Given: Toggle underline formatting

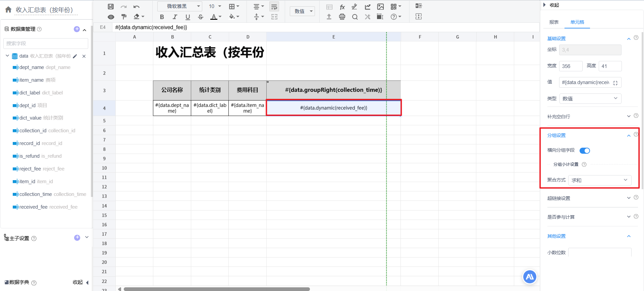Looking at the screenshot, I should click(187, 17).
